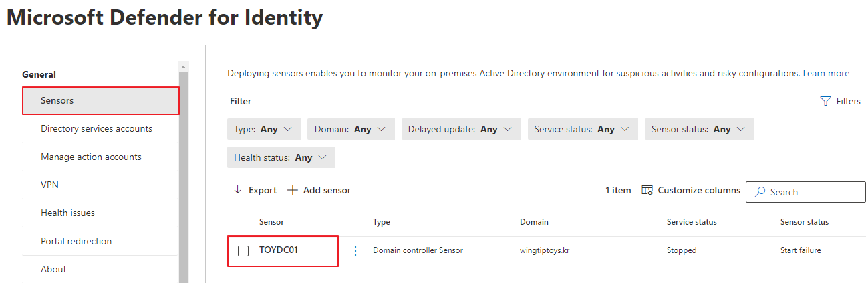Click the Microsoft Defender for Identity title
Image resolution: width=868 pixels, height=283 pixels.
coord(165,17)
